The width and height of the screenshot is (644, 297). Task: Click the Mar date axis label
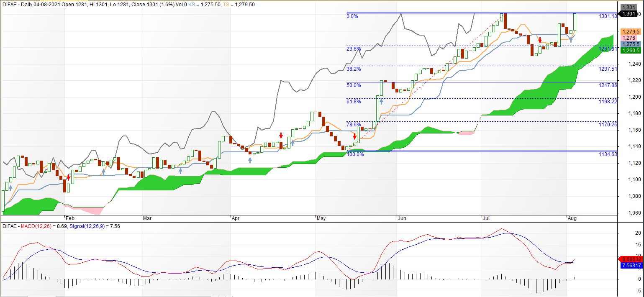click(x=147, y=218)
